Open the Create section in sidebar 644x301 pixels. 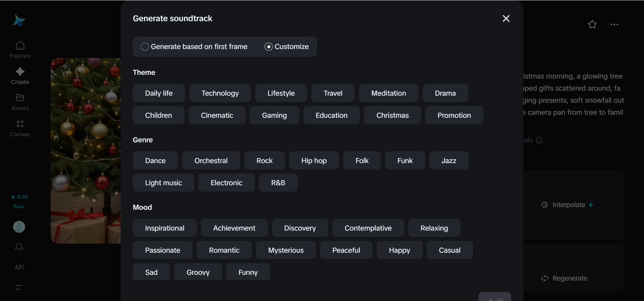[20, 76]
